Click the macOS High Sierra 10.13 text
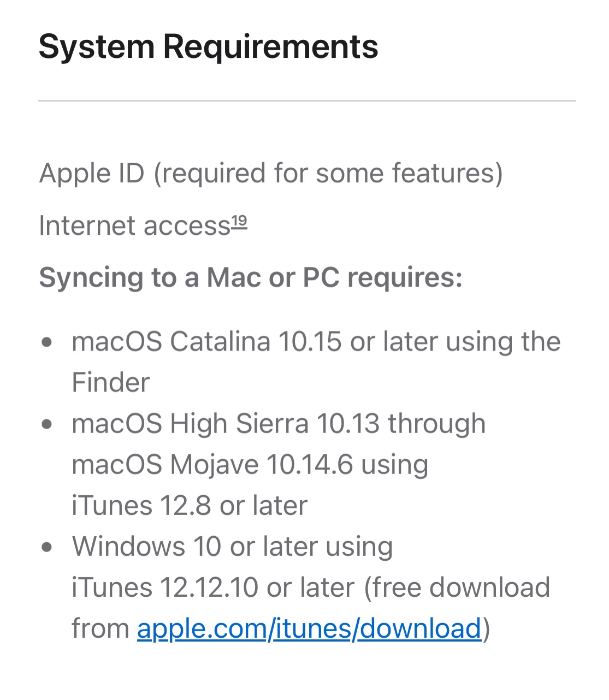This screenshot has width=609, height=700. pos(225,424)
